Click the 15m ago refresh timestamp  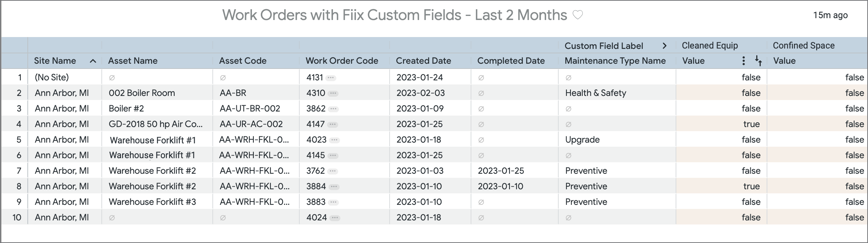[830, 15]
